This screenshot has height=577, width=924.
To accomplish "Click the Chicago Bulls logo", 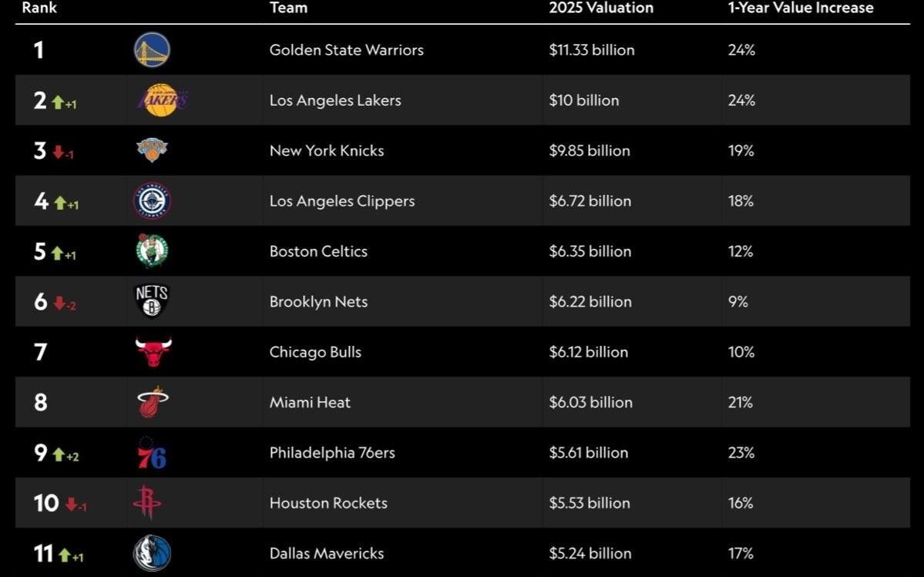I will (x=153, y=352).
